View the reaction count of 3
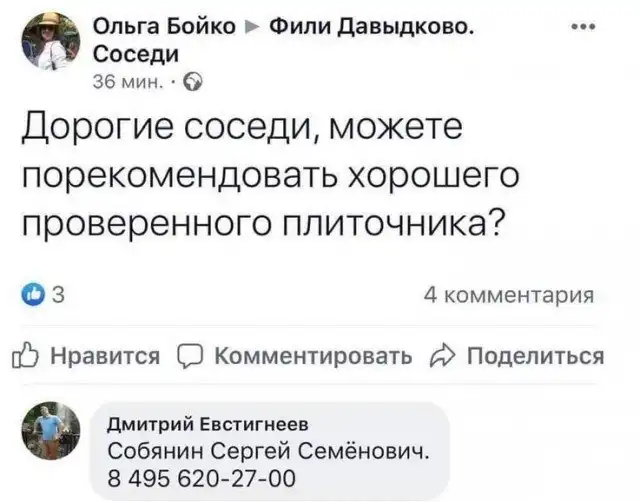This screenshot has height=502, width=640. 58,295
